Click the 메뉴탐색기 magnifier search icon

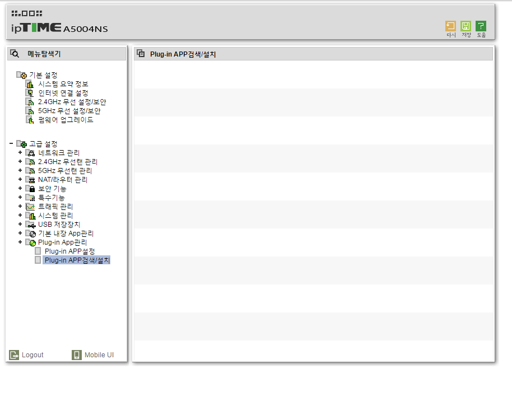pos(15,54)
